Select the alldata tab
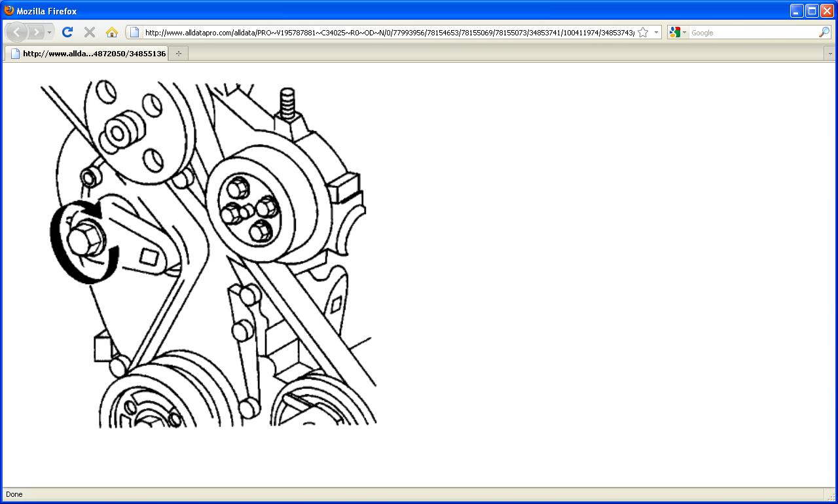This screenshot has width=838, height=504. pyautogui.click(x=87, y=54)
